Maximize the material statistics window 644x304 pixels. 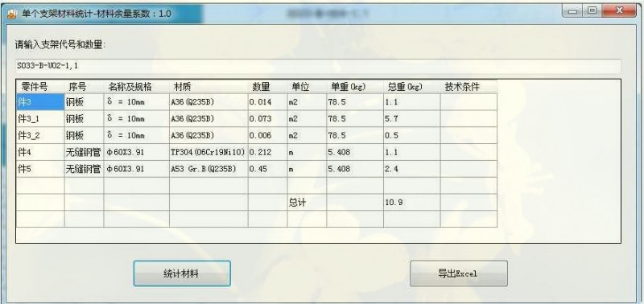click(592, 11)
